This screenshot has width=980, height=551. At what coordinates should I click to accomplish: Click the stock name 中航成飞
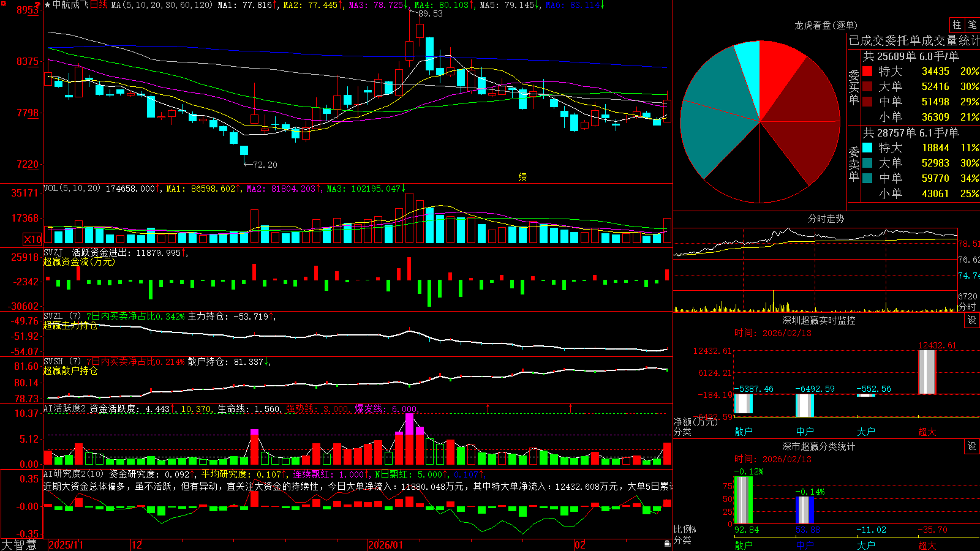(x=70, y=5)
